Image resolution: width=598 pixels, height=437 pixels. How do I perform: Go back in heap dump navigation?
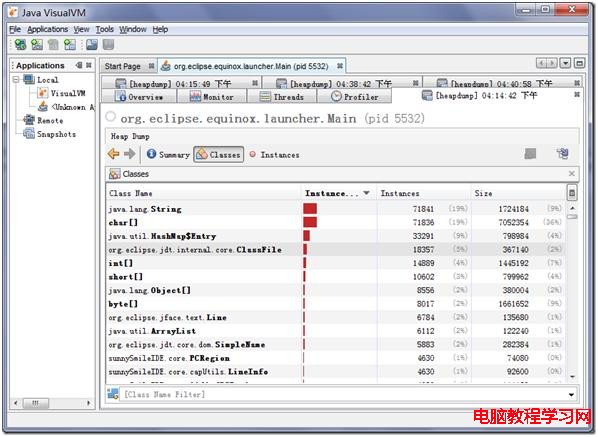pos(114,154)
